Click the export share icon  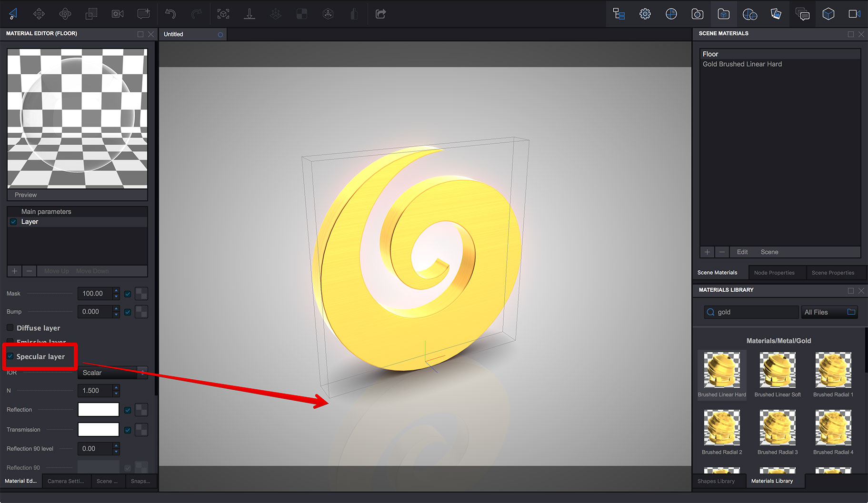click(x=380, y=14)
